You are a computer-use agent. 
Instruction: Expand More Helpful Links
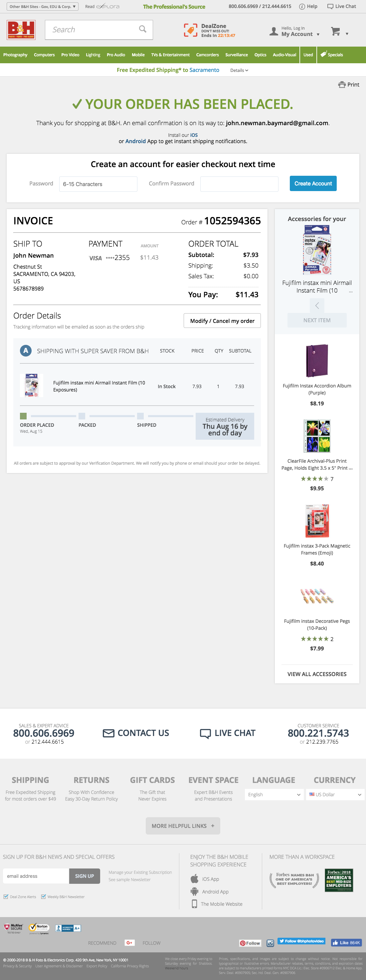(x=183, y=826)
